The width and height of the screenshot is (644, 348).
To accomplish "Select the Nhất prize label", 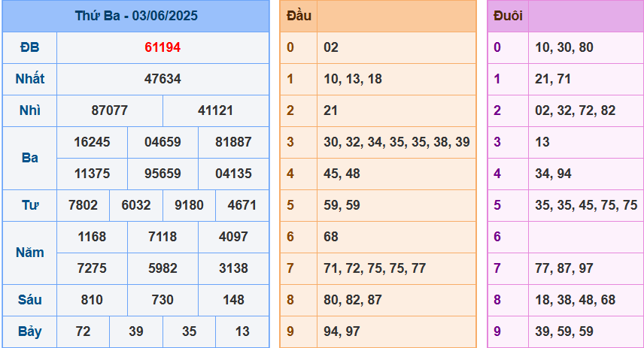I will click(x=29, y=79).
